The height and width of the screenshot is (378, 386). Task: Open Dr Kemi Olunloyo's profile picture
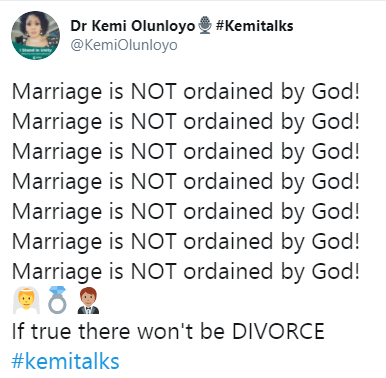tap(35, 35)
